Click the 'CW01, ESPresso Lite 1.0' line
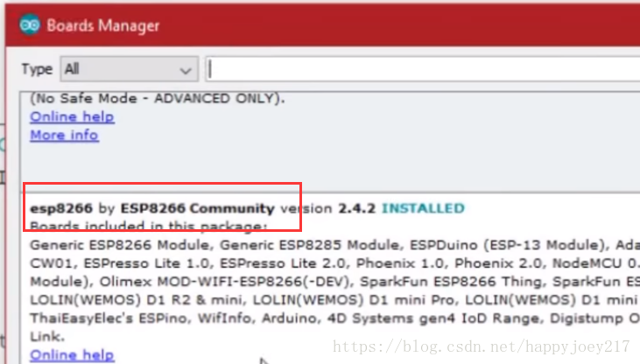 (334, 263)
